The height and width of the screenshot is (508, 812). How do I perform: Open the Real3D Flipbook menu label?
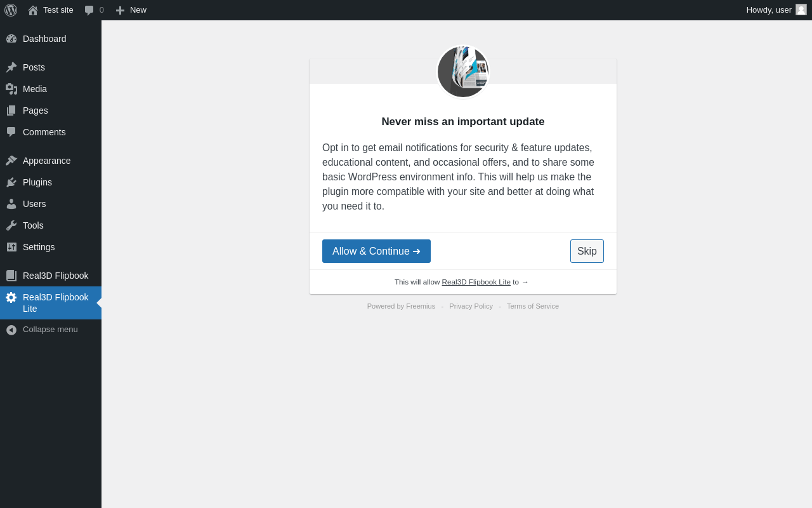pyautogui.click(x=56, y=276)
